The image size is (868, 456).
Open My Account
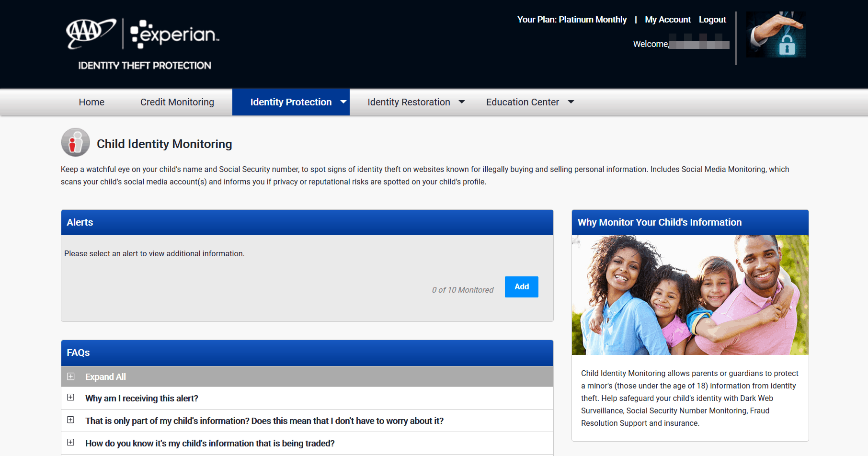[x=668, y=20]
